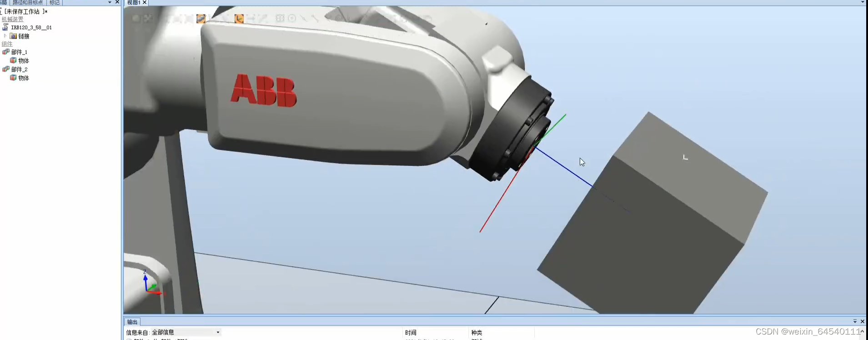
Task: Select the 链接 tree label
Action: pos(24,36)
